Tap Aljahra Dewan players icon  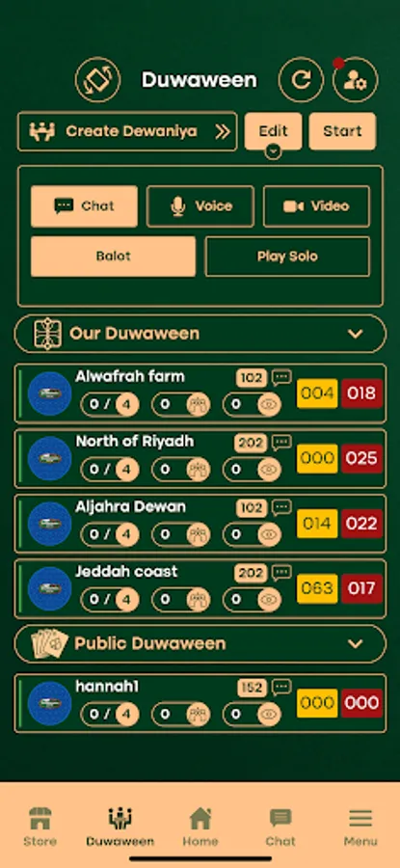[198, 534]
